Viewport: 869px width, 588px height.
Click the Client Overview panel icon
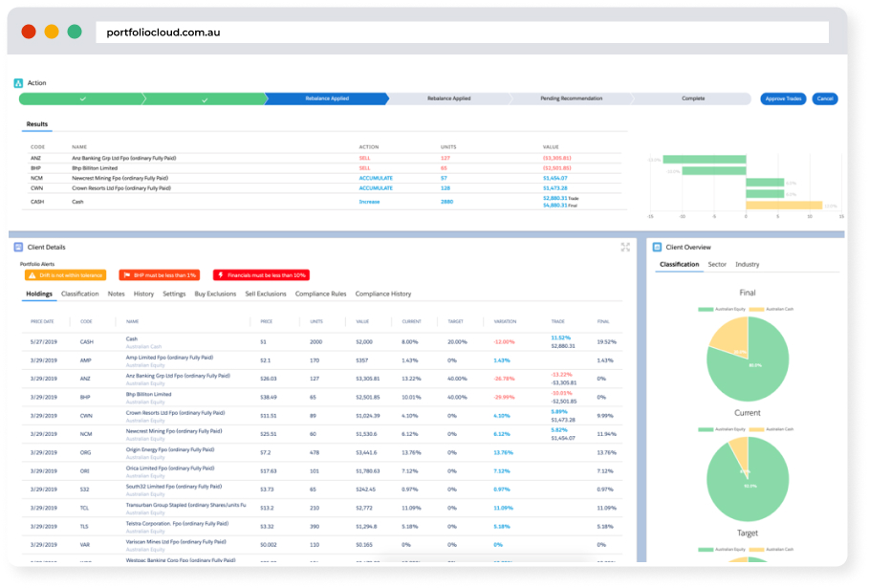point(657,248)
